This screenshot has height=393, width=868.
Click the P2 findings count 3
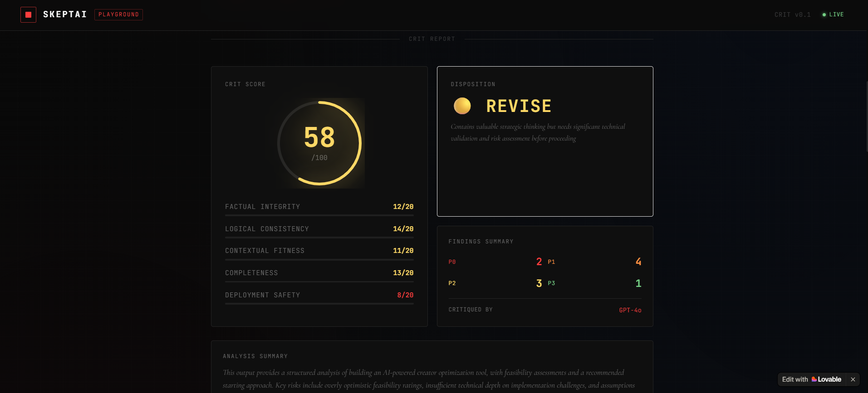coord(539,283)
